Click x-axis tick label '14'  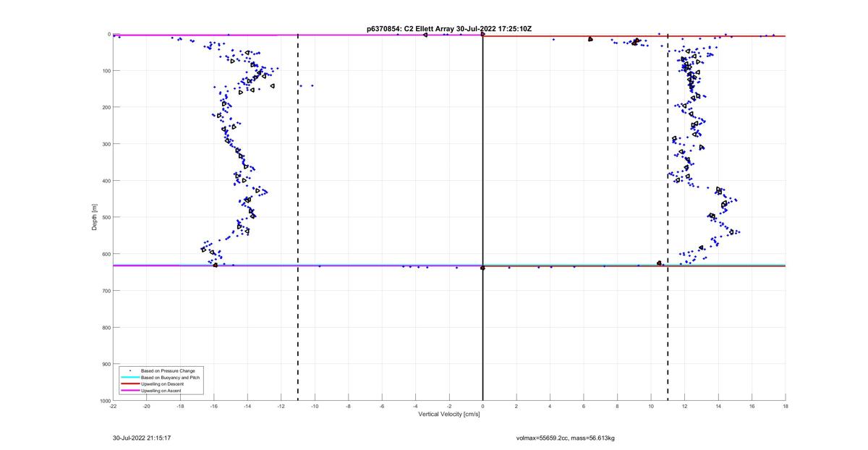(x=718, y=407)
